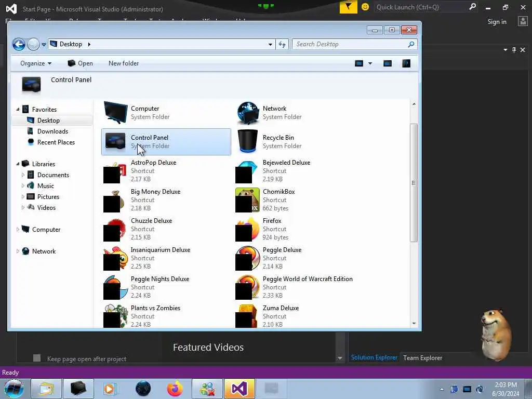Open recent pages dropdown beside forward button
This screenshot has height=399, width=532.
pyautogui.click(x=44, y=45)
